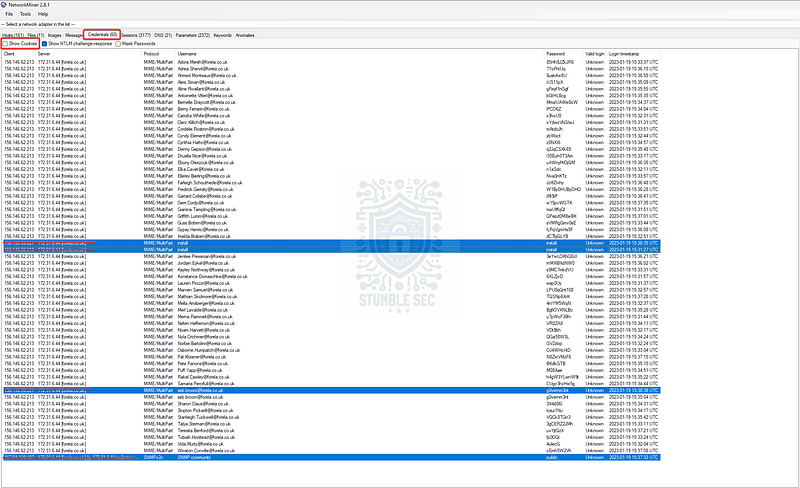This screenshot has height=488, width=800.
Task: Select the Cynthia Hatto@forela.co.uk row
Action: click(x=331, y=142)
